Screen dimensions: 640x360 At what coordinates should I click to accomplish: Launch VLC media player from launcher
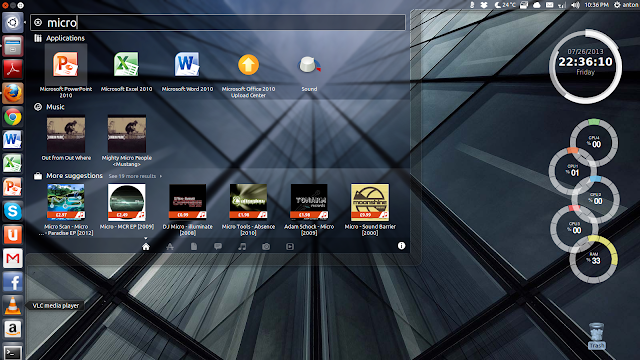(13, 306)
